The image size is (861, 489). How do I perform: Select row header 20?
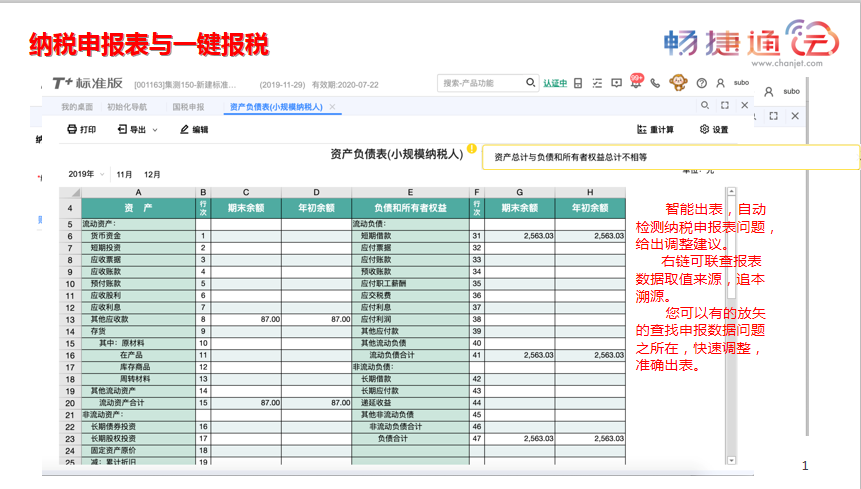(x=70, y=403)
